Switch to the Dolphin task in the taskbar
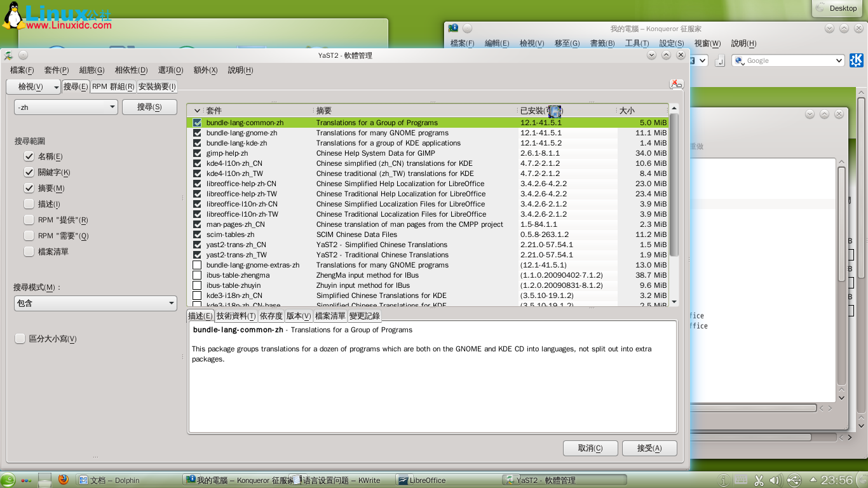The width and height of the screenshot is (868, 488). click(128, 480)
